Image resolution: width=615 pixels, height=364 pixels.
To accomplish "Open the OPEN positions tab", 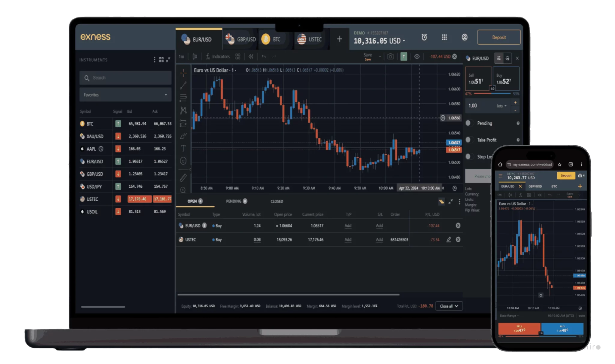I will (195, 201).
